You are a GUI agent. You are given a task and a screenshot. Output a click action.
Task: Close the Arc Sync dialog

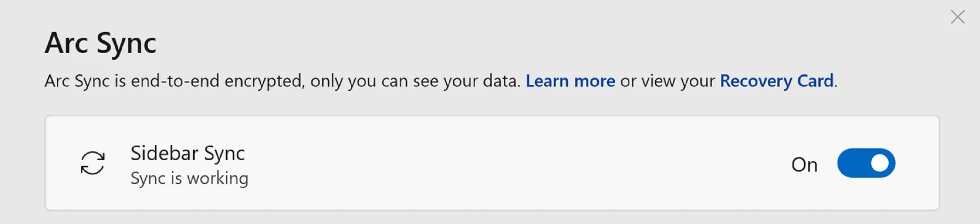(x=957, y=17)
